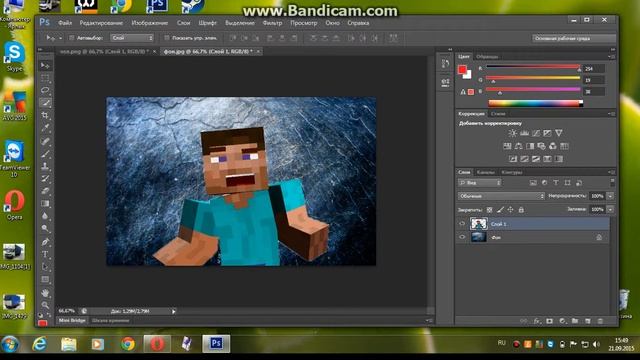Add Levels adjustment layer
640x360 pixels.
tap(524, 133)
